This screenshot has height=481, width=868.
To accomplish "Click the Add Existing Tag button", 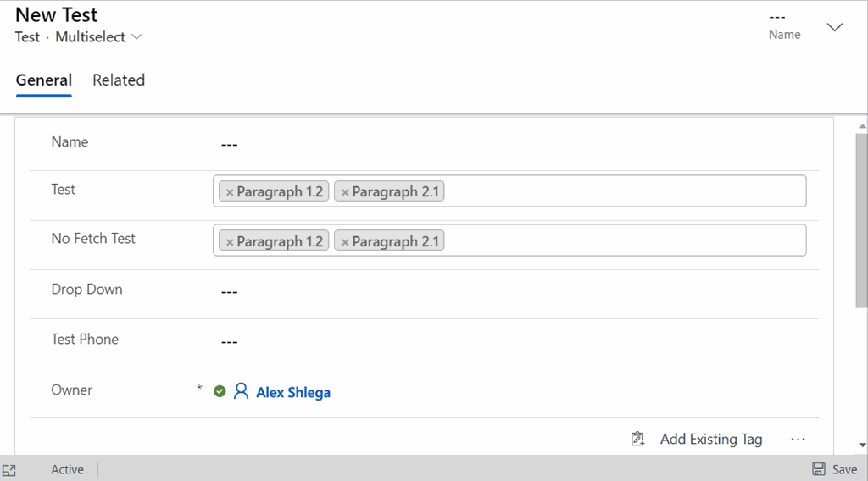I will pos(697,439).
